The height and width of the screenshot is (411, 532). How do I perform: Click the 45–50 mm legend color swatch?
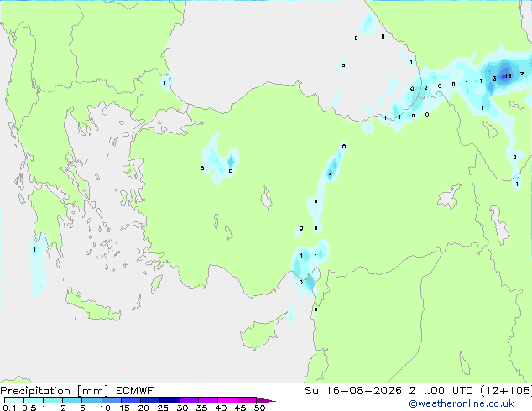(247, 400)
